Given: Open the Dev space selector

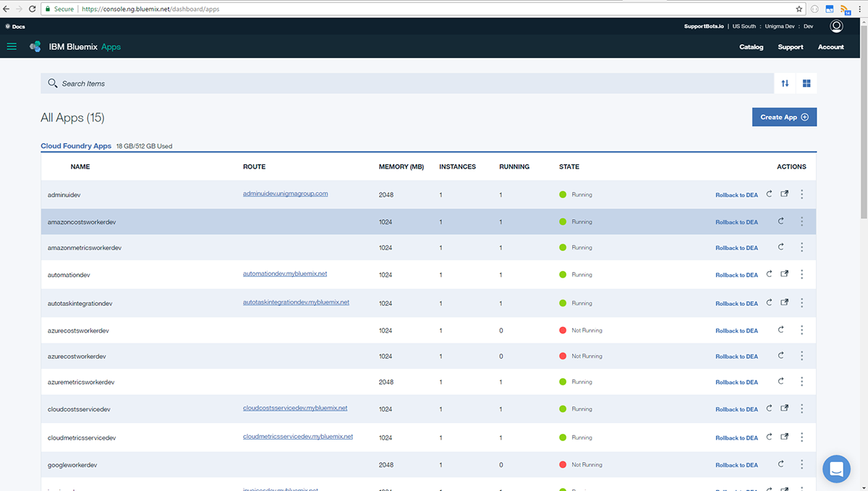Looking at the screenshot, I should pyautogui.click(x=809, y=26).
